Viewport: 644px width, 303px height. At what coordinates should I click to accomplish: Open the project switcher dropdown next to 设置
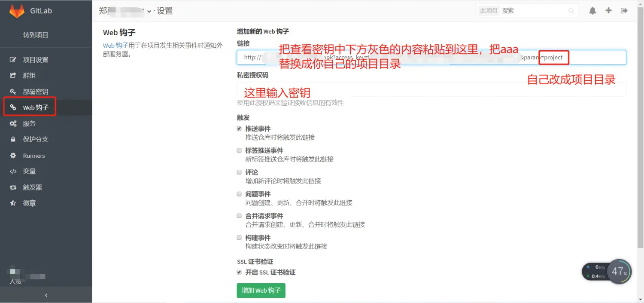coord(149,11)
